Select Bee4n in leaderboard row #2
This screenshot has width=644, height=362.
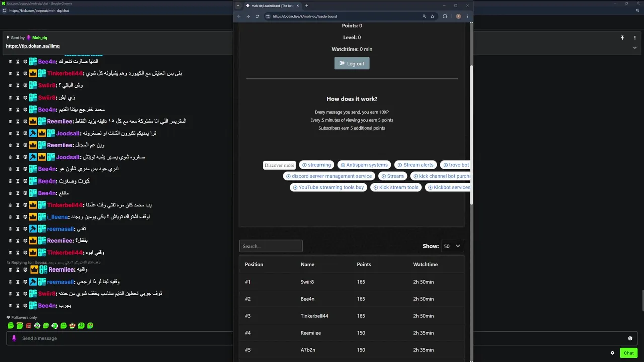tap(307, 299)
